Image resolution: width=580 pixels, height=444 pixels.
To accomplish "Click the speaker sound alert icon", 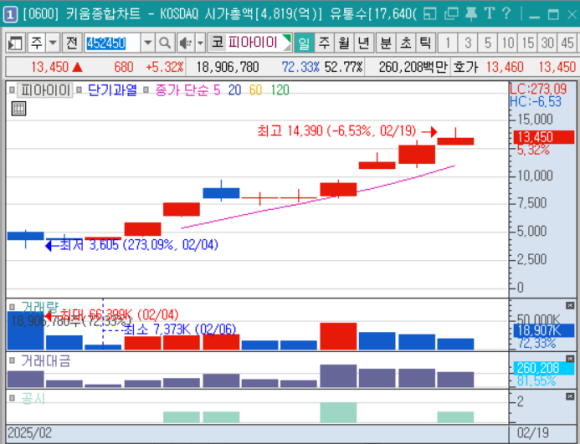I will click(186, 44).
